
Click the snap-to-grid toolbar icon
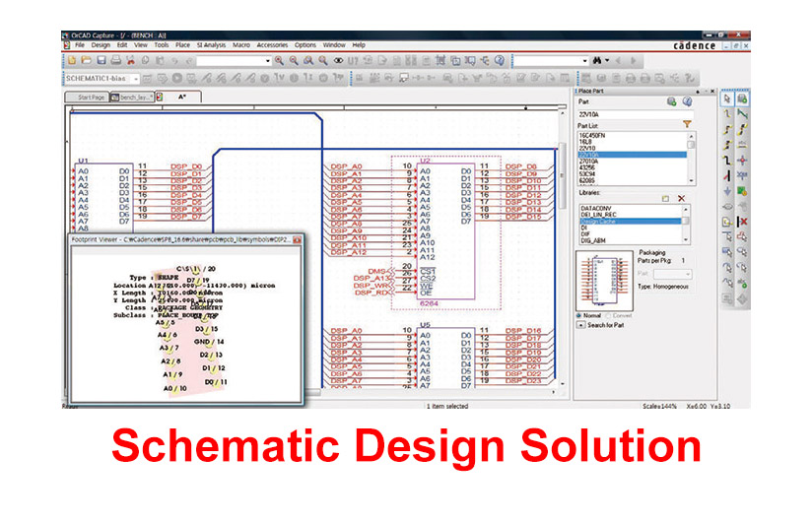click(x=440, y=61)
